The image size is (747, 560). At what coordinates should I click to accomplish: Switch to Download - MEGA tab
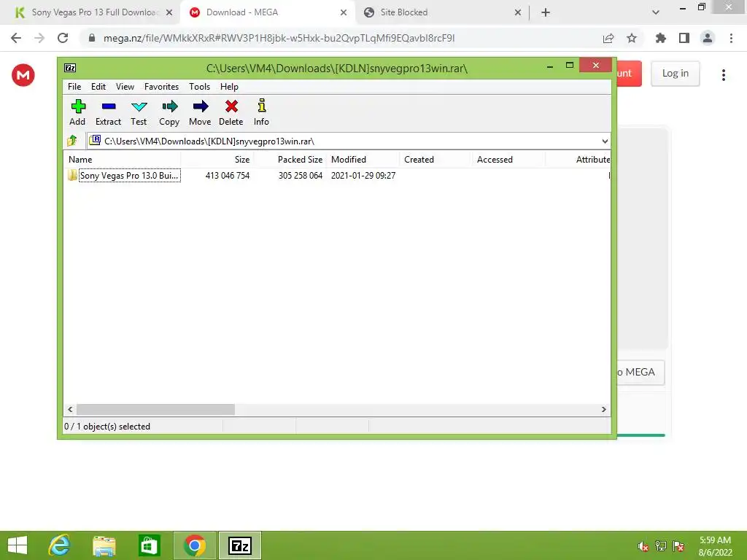click(x=267, y=12)
